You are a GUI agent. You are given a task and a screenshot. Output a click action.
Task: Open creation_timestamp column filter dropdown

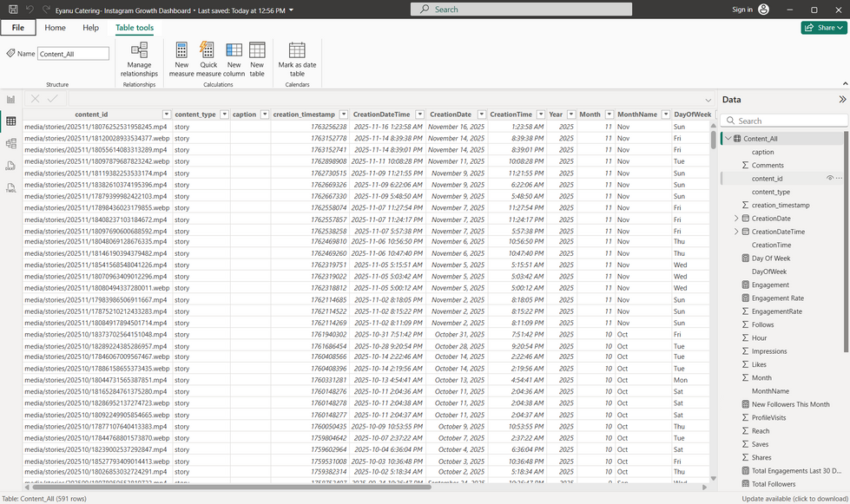coord(343,115)
